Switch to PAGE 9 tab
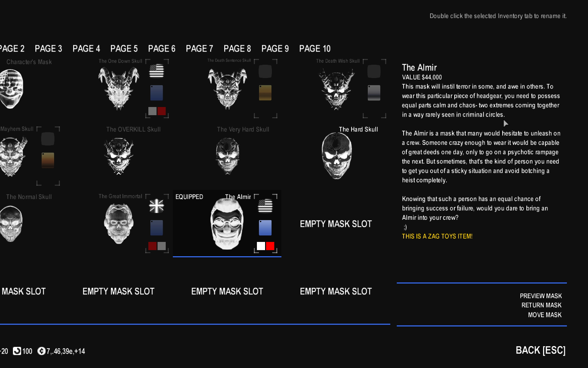Screen dimensions: 588x368 [275, 49]
